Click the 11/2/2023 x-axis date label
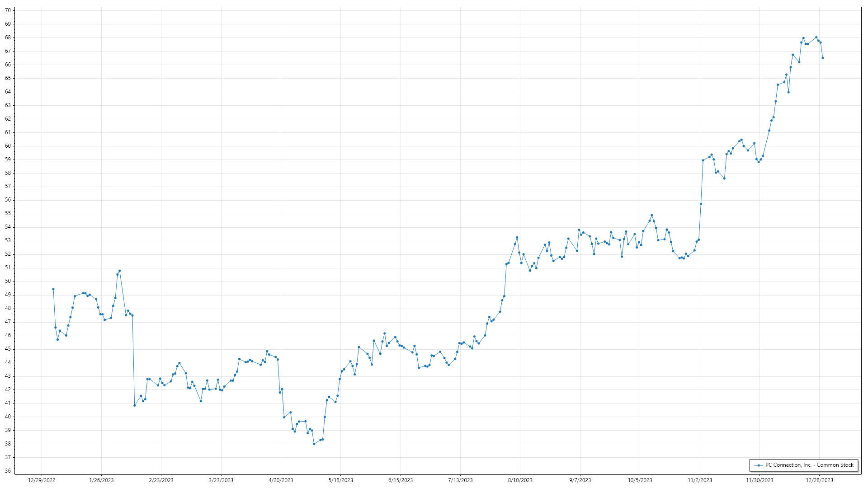This screenshot has height=488, width=868. (x=700, y=480)
